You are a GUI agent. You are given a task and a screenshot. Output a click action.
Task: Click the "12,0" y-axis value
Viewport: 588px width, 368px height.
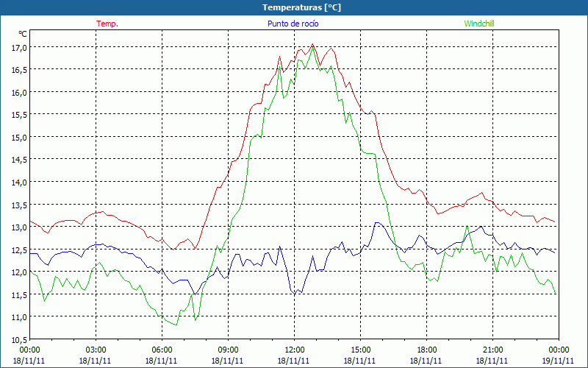pyautogui.click(x=19, y=272)
